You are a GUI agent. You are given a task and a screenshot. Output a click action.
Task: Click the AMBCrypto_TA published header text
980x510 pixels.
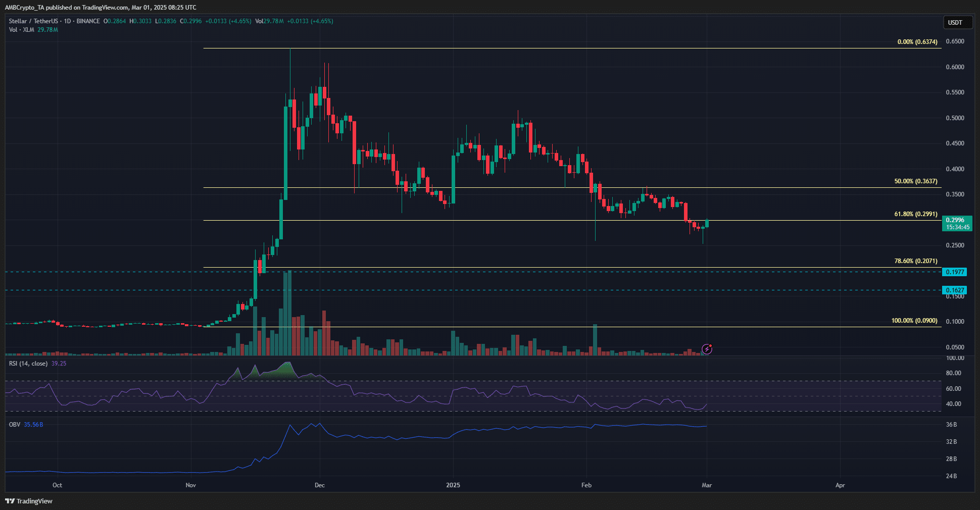(101, 8)
